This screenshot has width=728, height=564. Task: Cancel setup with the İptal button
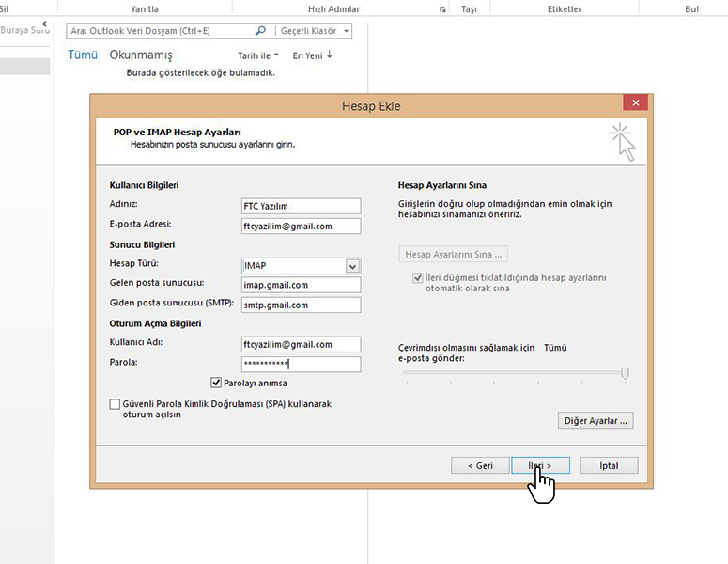click(x=611, y=465)
